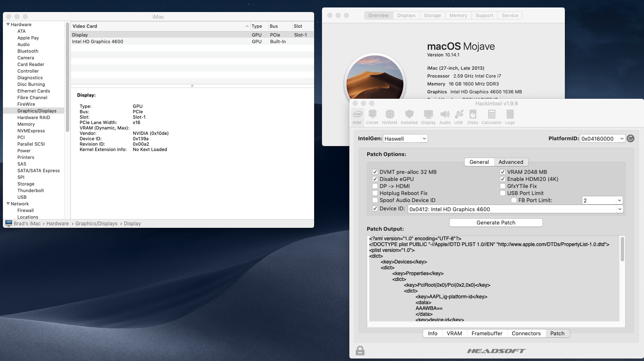Enable DP -> HDMI checkbox
The image size is (644, 361).
click(x=375, y=186)
